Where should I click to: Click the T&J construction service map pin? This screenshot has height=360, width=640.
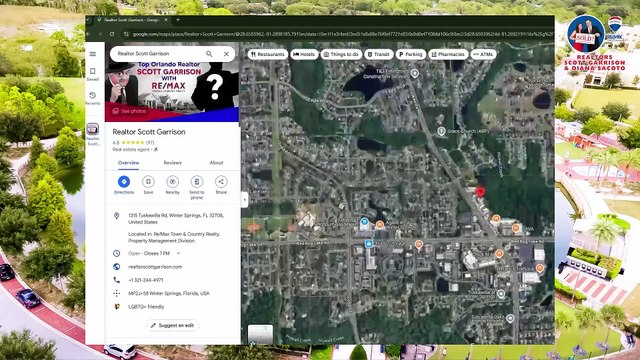415,73
